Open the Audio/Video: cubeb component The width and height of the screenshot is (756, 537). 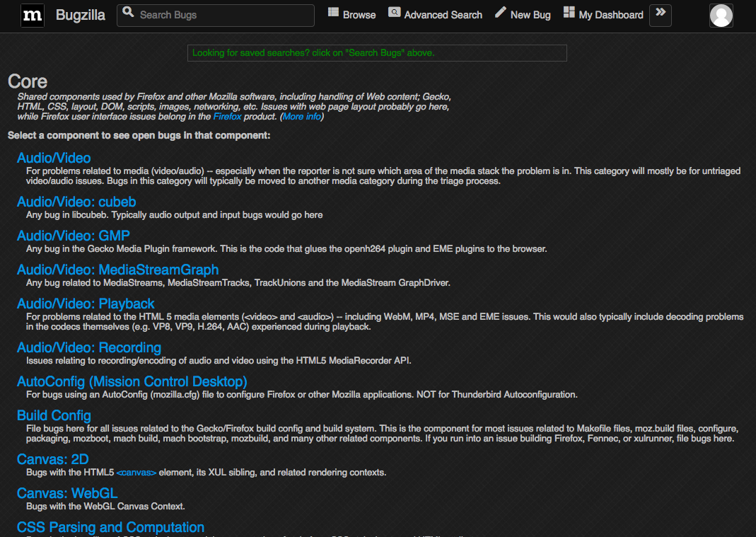click(76, 202)
